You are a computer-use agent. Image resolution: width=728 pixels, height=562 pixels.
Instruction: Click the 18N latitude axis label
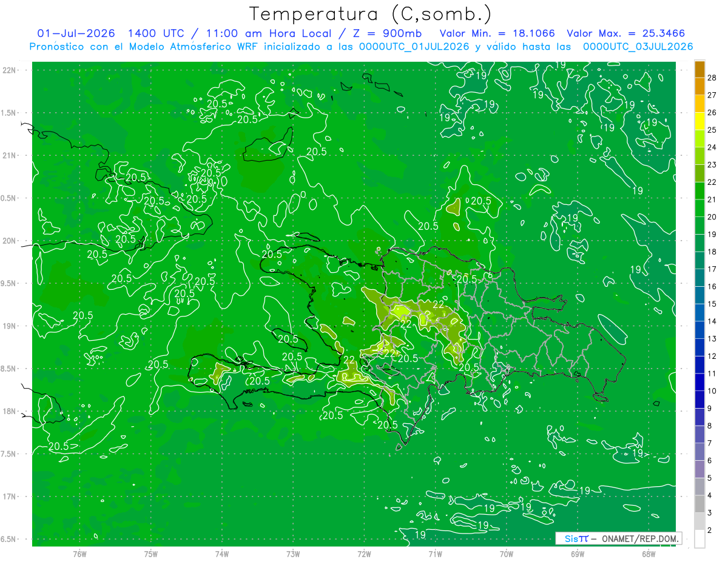tap(10, 412)
